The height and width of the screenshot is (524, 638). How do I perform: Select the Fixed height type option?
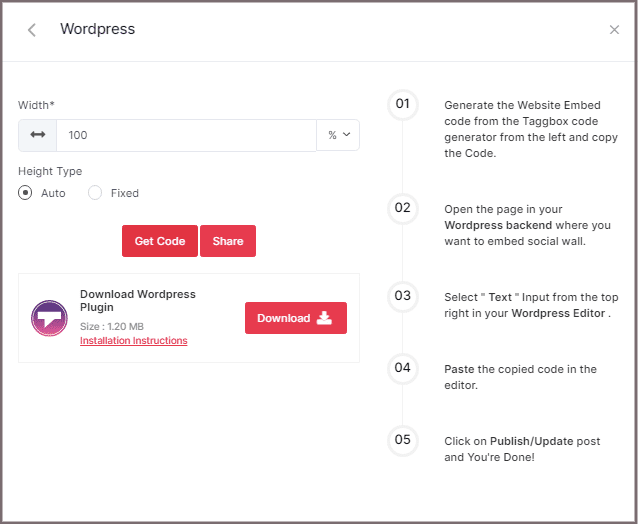[95, 193]
